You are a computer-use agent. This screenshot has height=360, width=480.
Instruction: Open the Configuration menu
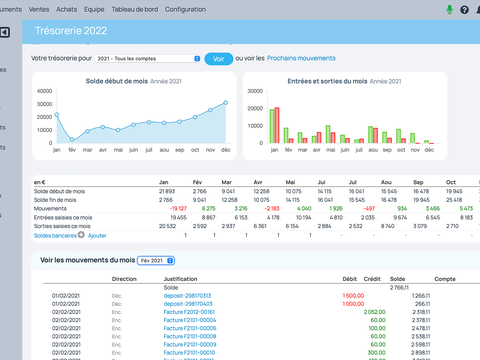click(185, 9)
